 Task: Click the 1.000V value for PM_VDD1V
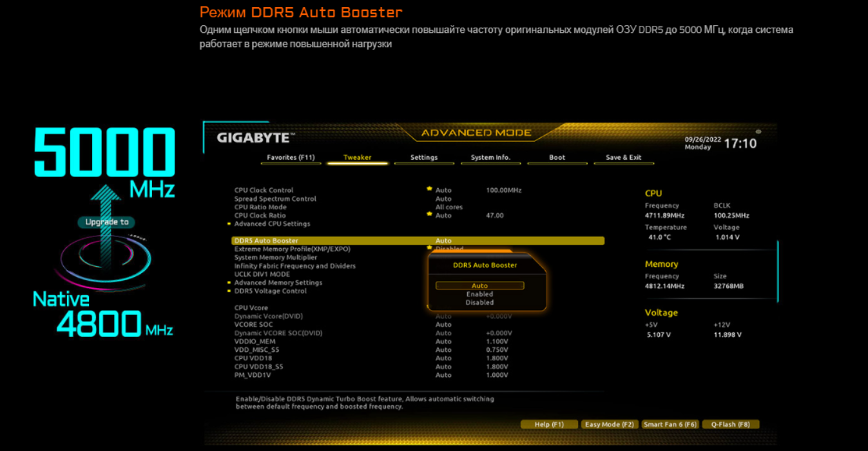click(497, 374)
